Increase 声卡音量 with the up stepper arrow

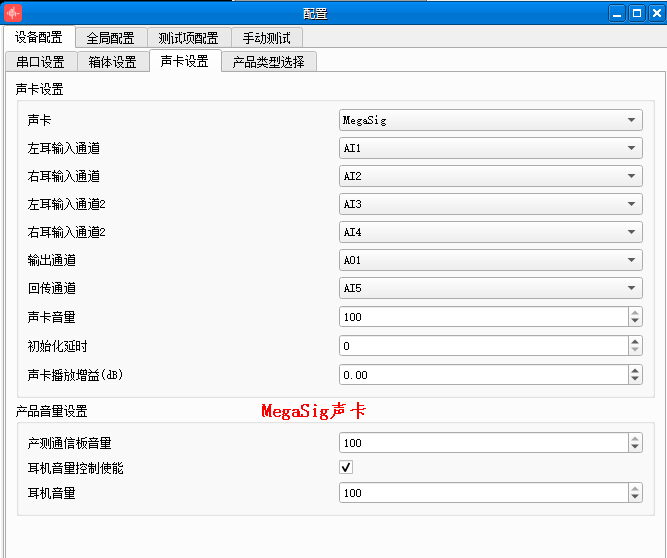pyautogui.click(x=635, y=313)
